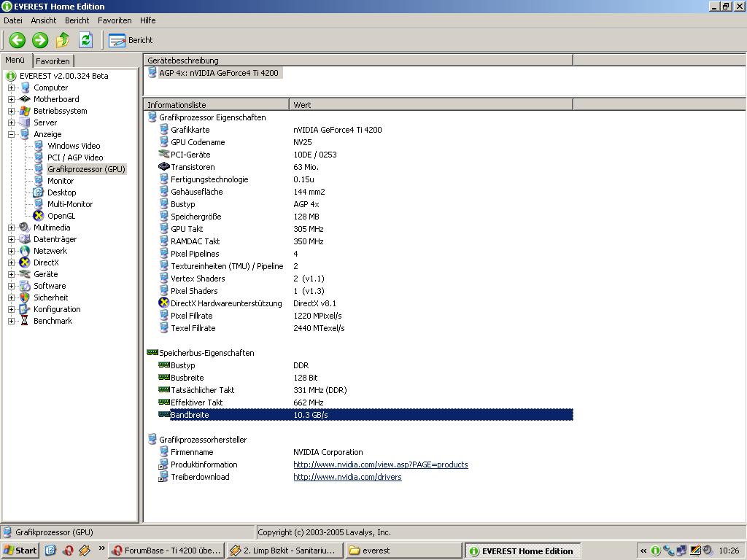The width and height of the screenshot is (747, 560).
Task: Expand the Benchmark tree node
Action: coord(12,321)
